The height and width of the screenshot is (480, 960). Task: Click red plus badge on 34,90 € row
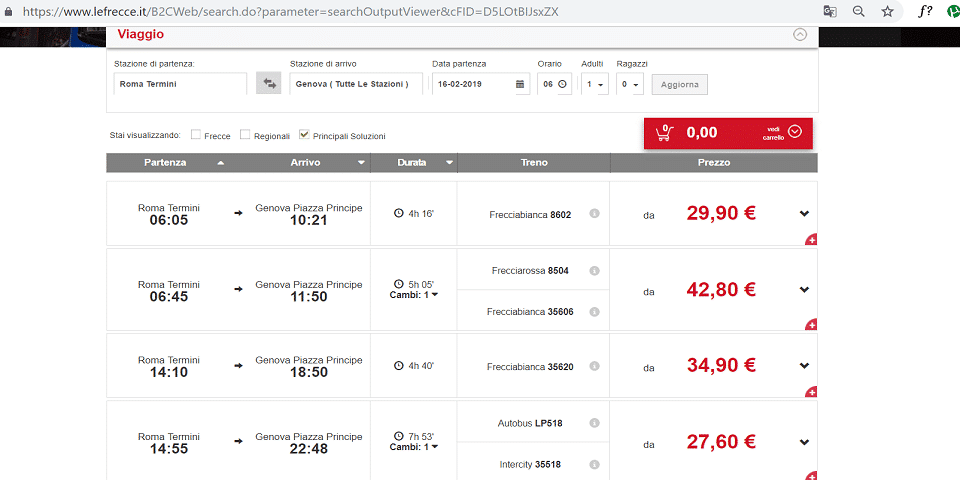[811, 392]
